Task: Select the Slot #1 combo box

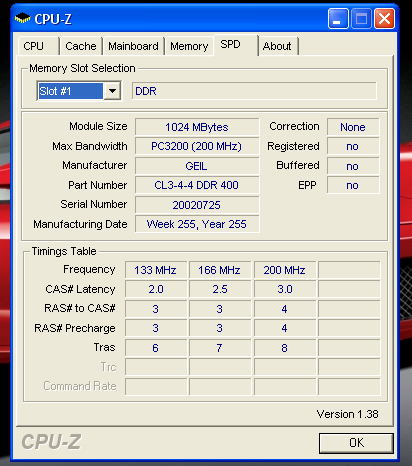Action: pyautogui.click(x=79, y=91)
